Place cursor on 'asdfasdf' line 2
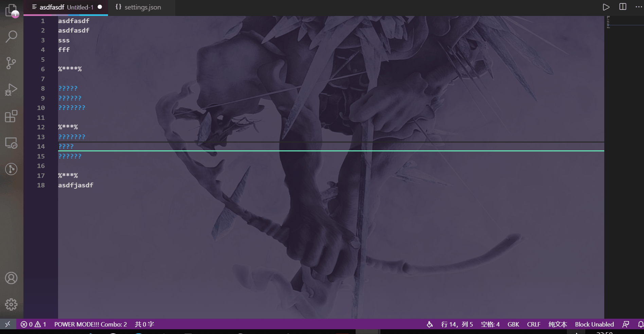 (74, 30)
